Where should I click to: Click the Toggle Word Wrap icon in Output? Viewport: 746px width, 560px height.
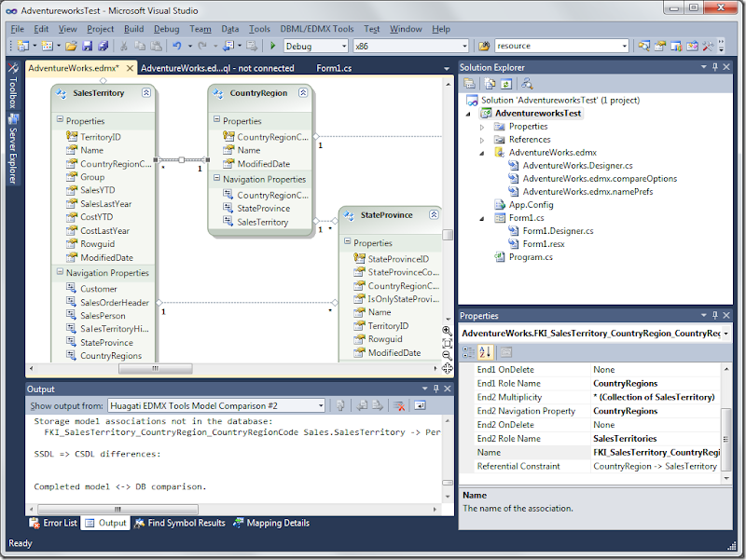point(421,404)
